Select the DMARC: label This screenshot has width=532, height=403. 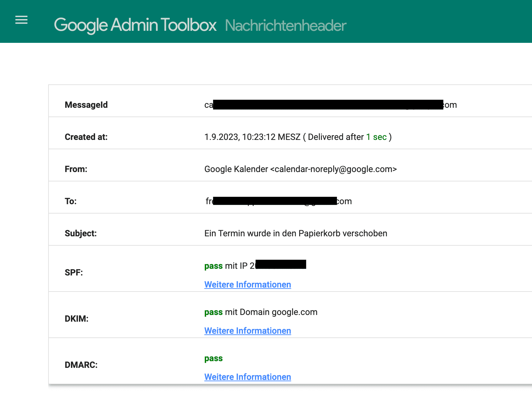81,365
